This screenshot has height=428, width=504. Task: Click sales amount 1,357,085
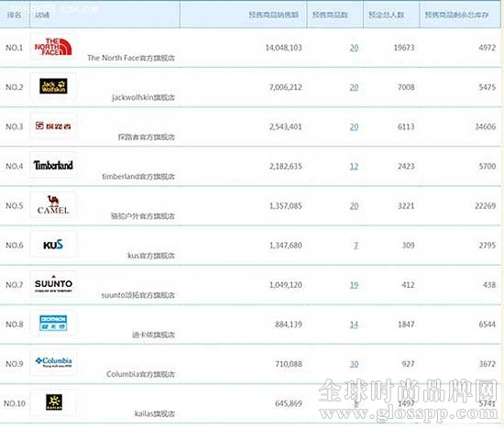pos(285,206)
